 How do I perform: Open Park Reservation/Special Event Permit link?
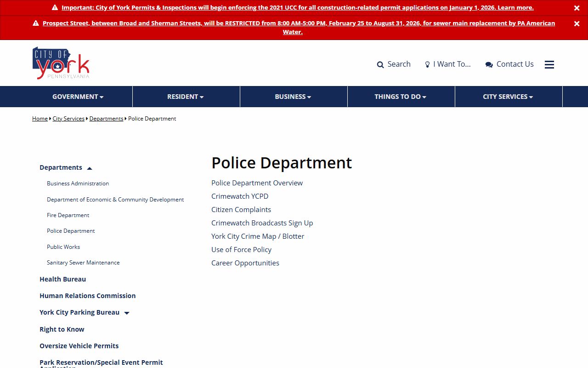[101, 363]
